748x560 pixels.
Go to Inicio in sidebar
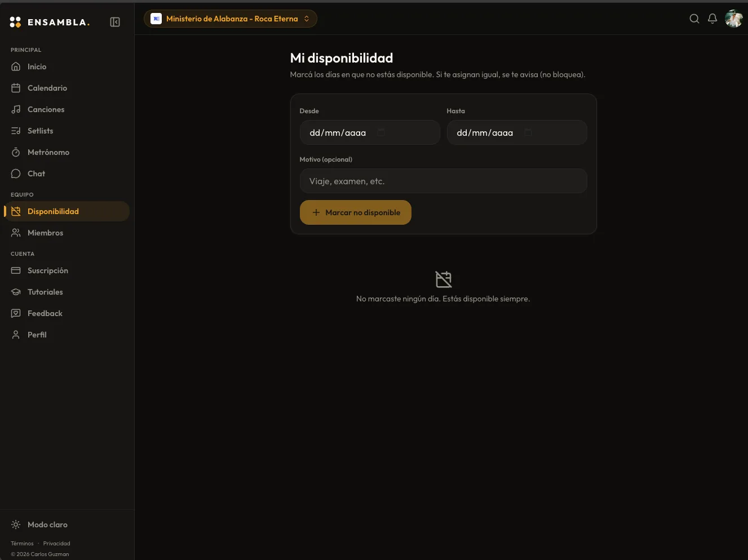coord(67,66)
